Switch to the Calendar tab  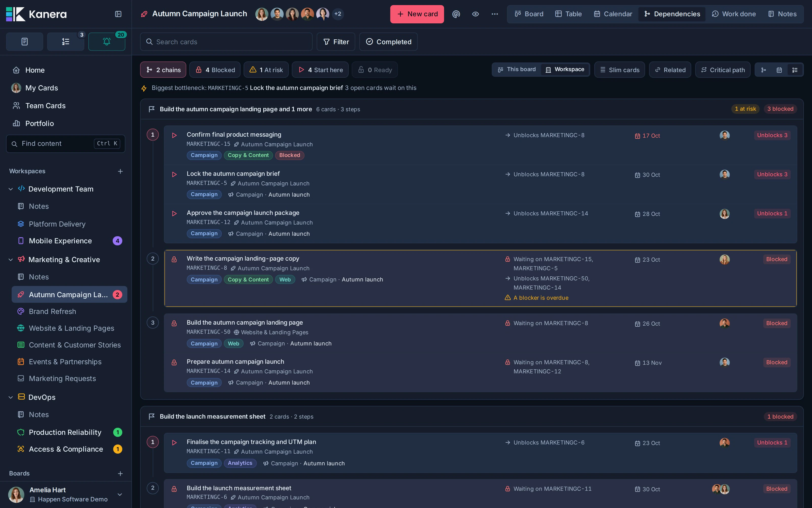point(613,14)
